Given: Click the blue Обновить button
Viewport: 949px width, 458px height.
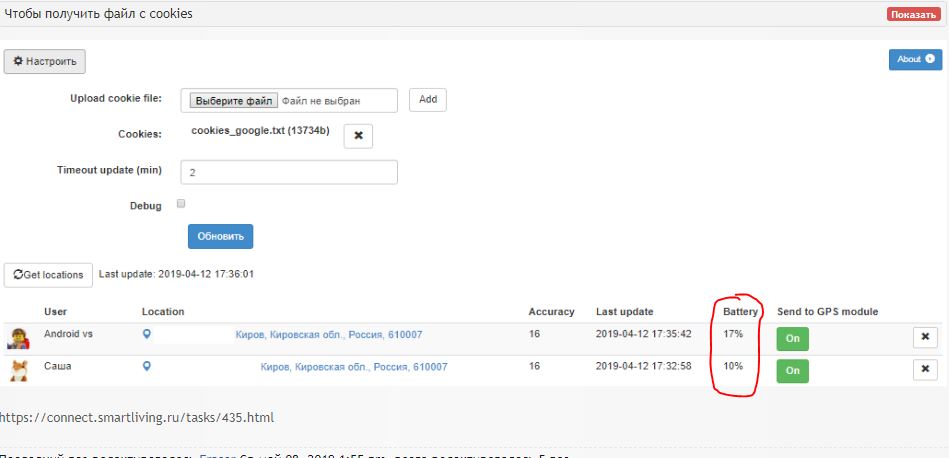Looking at the screenshot, I should click(220, 237).
